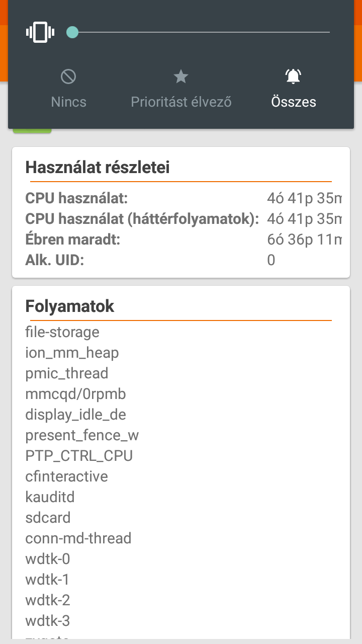Viewport: 362px width, 644px height.
Task: Select display_idle_de in the process list
Action: click(x=75, y=415)
